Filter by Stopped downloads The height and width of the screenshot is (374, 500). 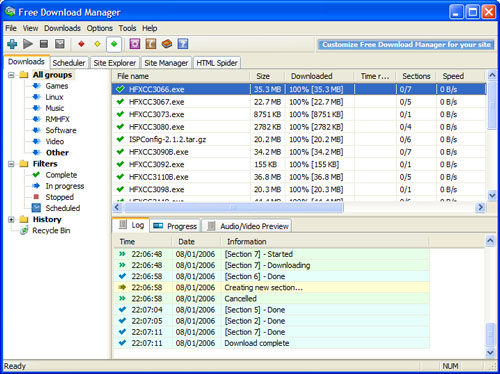[60, 197]
